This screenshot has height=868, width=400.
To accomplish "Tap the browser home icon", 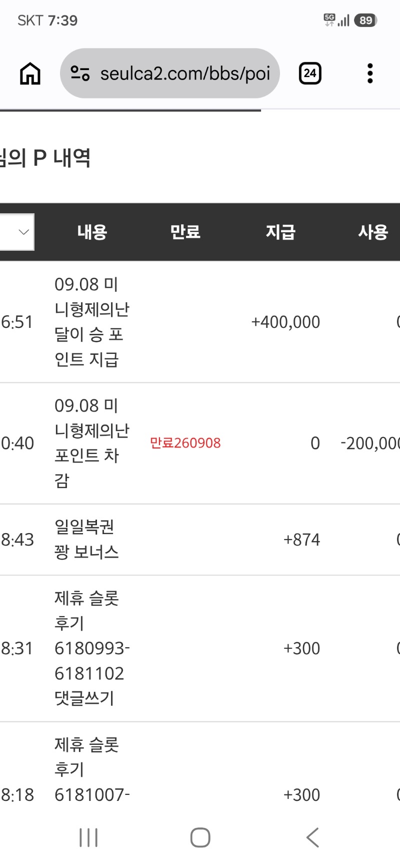I will pos(30,74).
